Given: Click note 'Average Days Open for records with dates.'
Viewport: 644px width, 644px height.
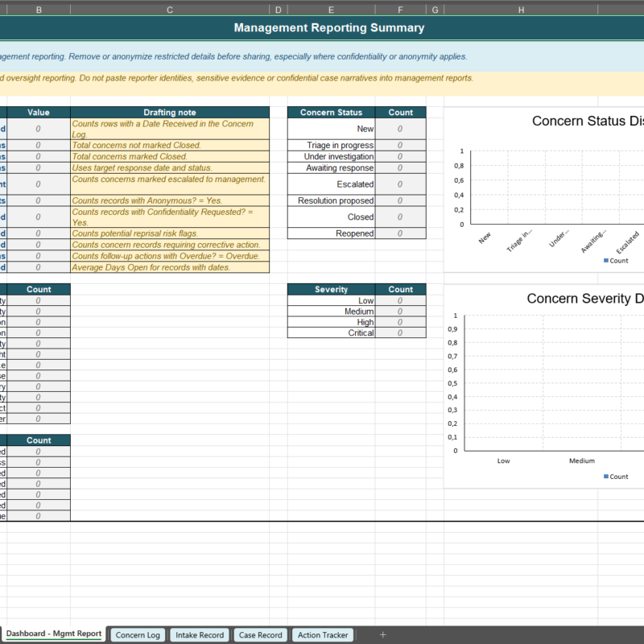Looking at the screenshot, I should click(170, 267).
